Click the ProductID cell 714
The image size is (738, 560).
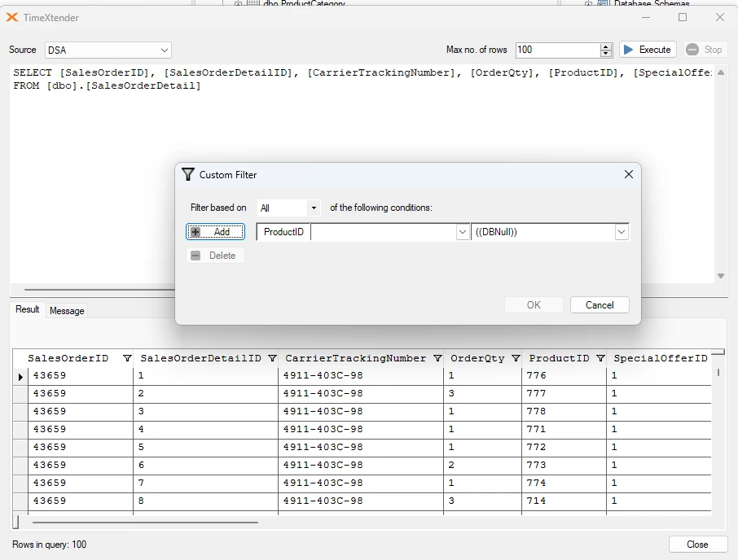[x=564, y=501]
